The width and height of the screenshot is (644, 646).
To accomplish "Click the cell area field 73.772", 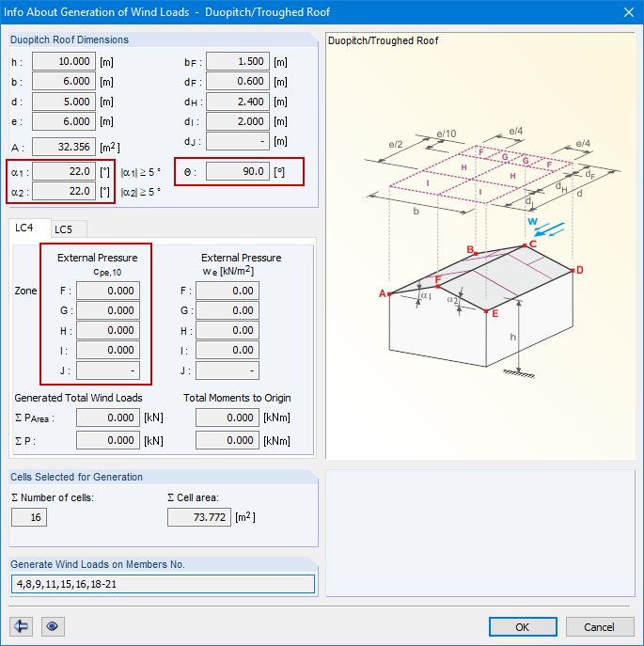I will 199,517.
